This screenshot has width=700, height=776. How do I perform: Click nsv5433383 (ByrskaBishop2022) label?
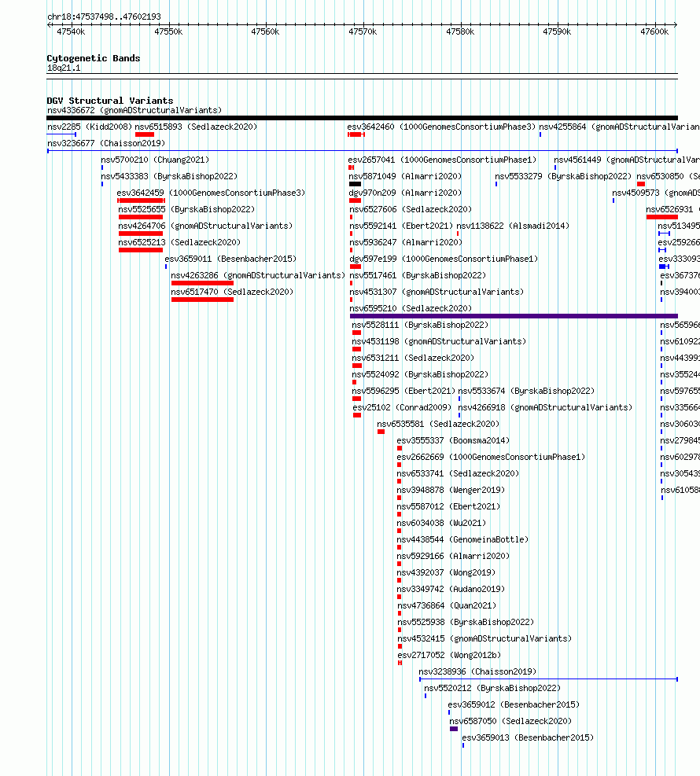point(169,176)
